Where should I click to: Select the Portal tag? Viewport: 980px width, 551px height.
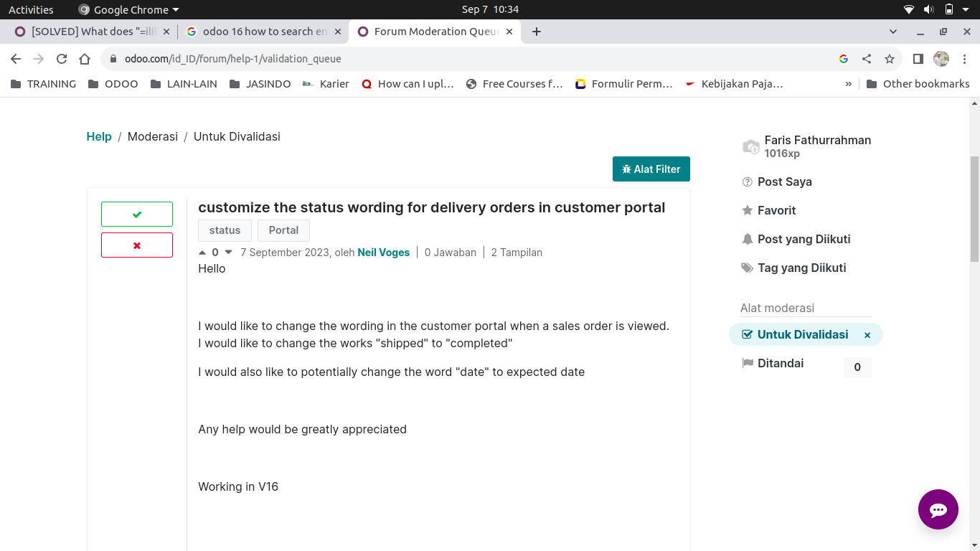click(x=283, y=230)
